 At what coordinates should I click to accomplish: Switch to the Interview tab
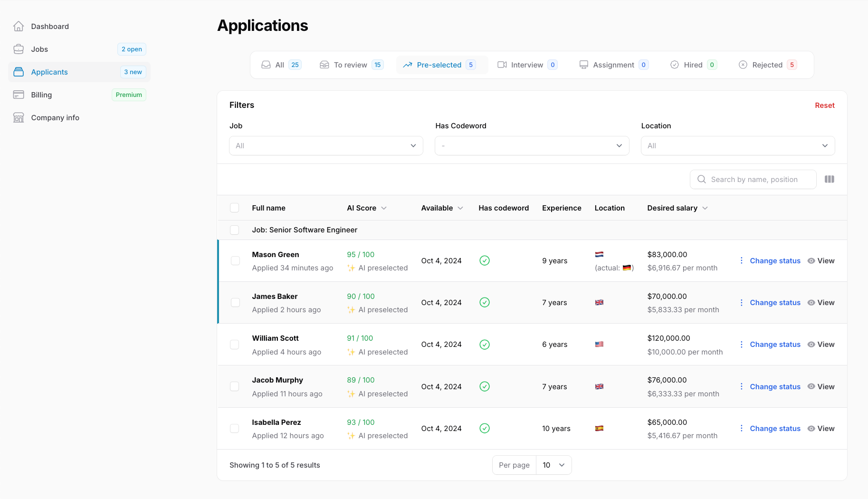pyautogui.click(x=527, y=65)
